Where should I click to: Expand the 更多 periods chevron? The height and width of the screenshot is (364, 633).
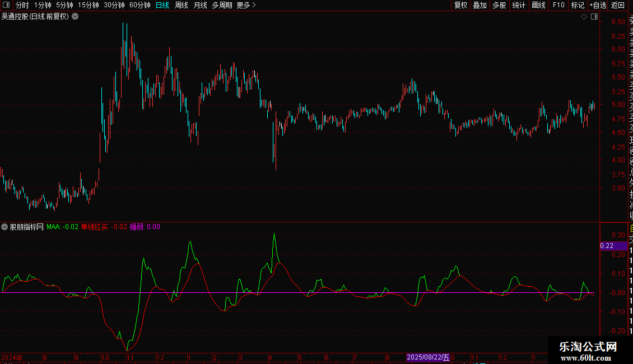coord(254,5)
